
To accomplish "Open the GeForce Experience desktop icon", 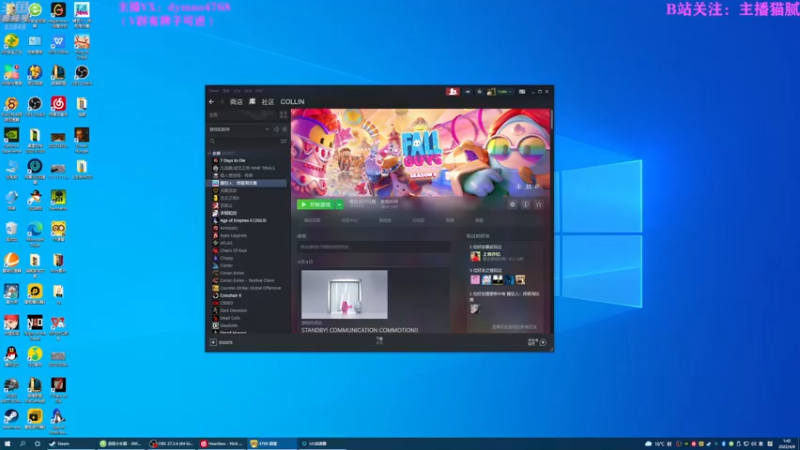I will click(11, 138).
